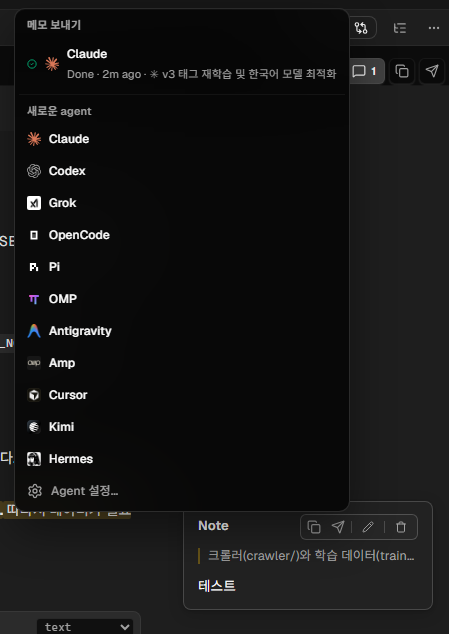Click the send icon in top toolbar
Screen dimensions: 449x634
point(432,72)
